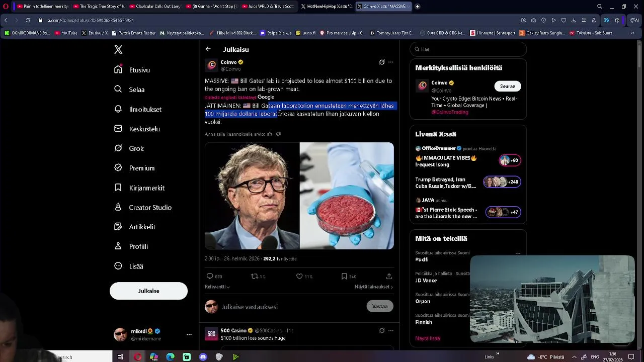Open Etusivu in sidebar
644x362 pixels.
pyautogui.click(x=132, y=70)
